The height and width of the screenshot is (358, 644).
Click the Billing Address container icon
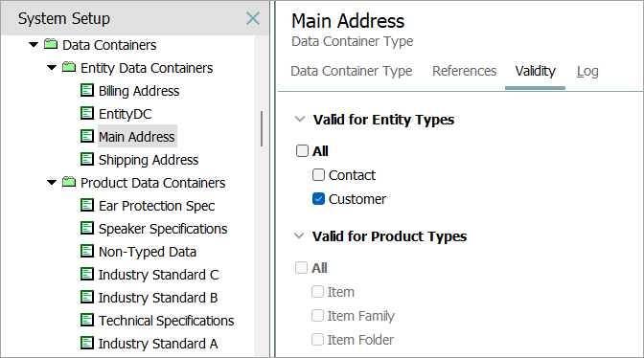point(86,90)
